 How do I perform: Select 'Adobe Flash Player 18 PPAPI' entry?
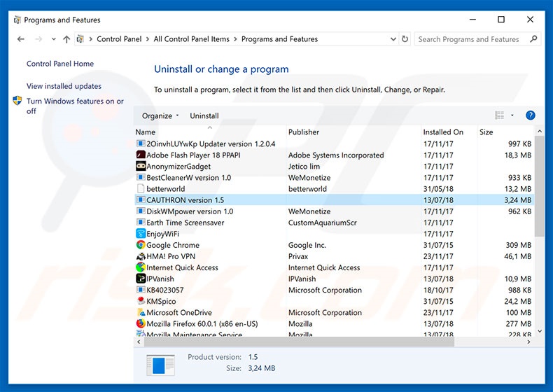coord(193,155)
